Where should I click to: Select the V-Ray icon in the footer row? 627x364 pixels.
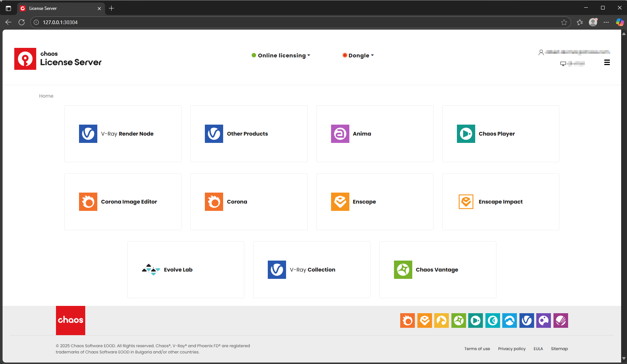527,321
